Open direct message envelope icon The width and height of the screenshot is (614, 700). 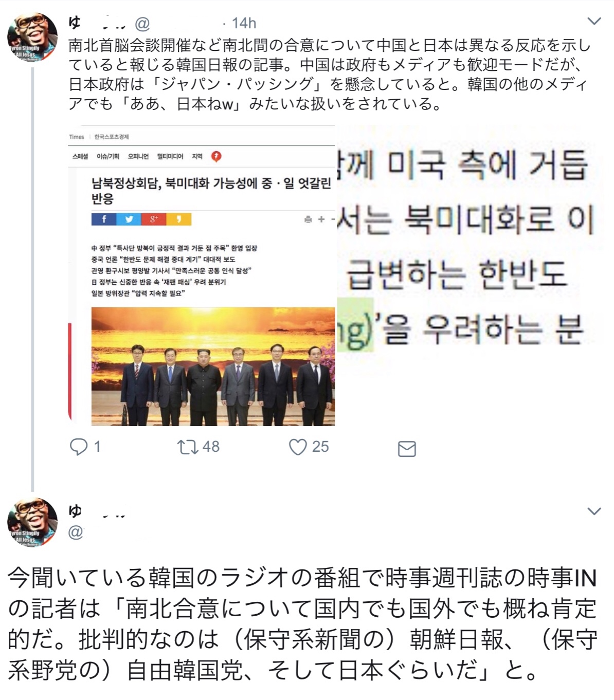[407, 449]
